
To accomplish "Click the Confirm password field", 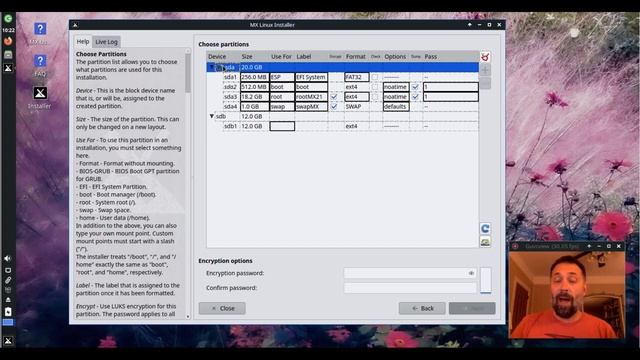I will pos(410,288).
